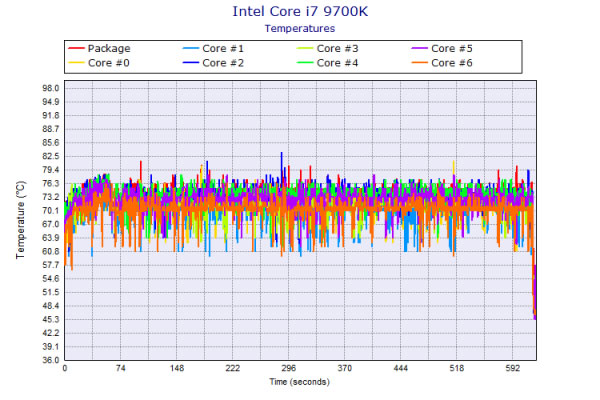The width and height of the screenshot is (600, 400).
Task: Click the 67.0 y-axis value
Action: 51,224
